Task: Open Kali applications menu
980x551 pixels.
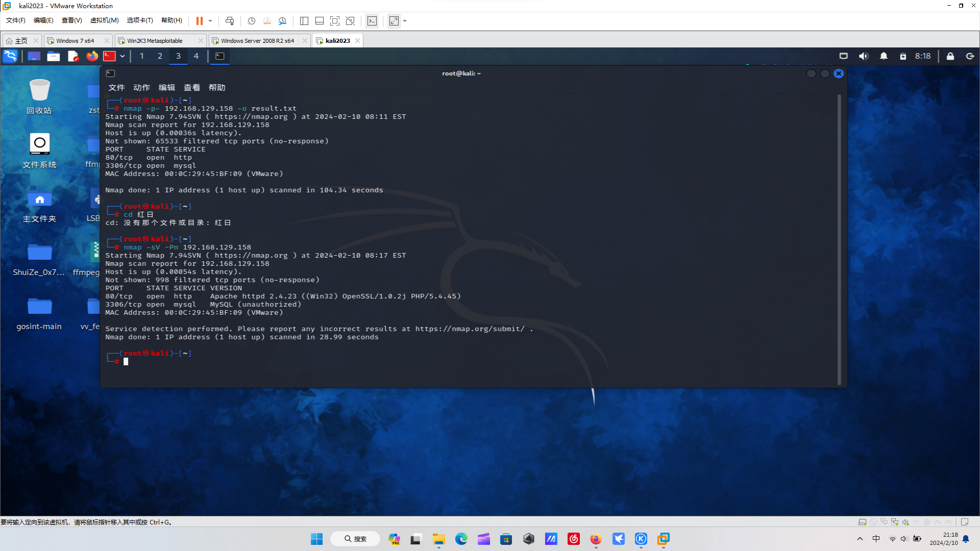Action: pos(10,56)
